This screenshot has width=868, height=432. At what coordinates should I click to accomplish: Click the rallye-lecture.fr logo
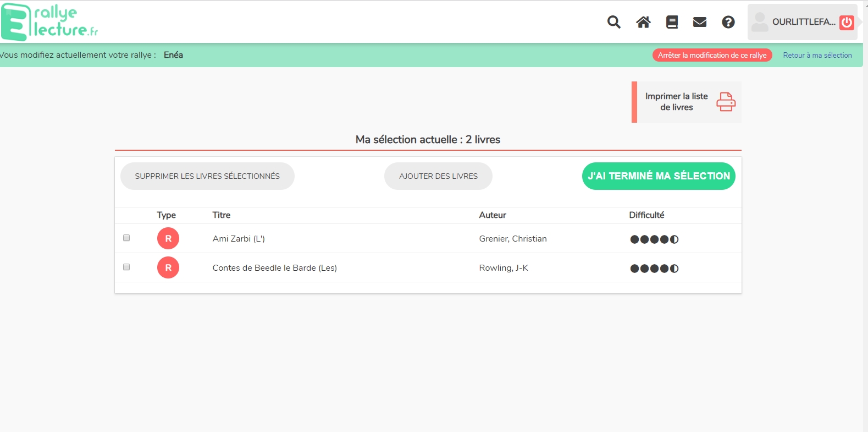[49, 22]
